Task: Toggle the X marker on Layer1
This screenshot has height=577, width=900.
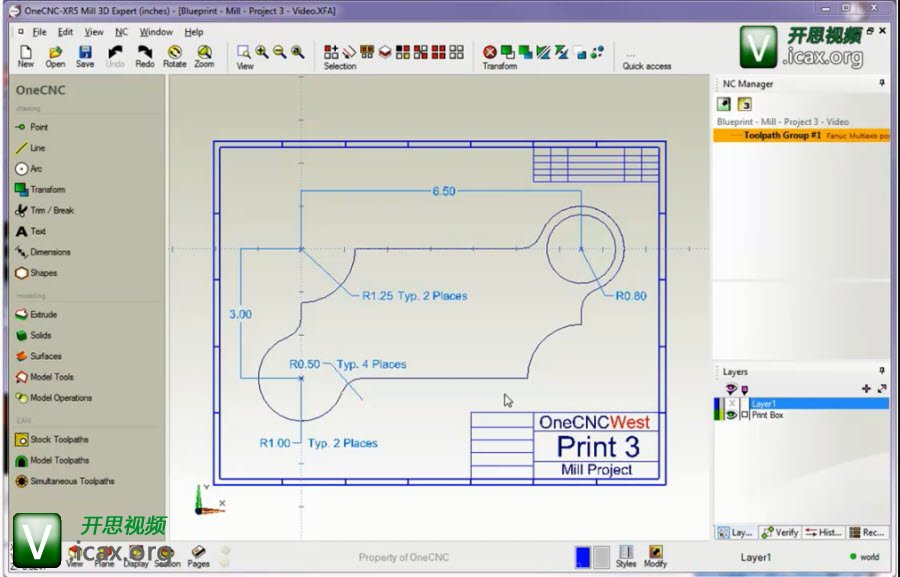Action: pyautogui.click(x=732, y=404)
